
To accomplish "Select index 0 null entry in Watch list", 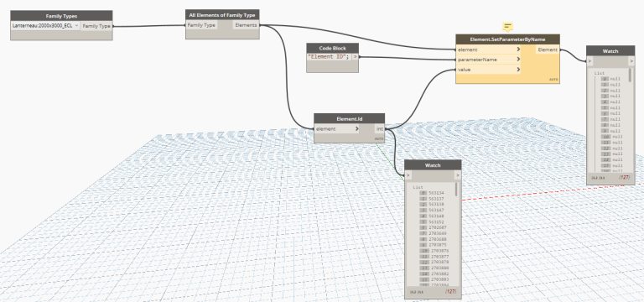I will tap(610, 79).
